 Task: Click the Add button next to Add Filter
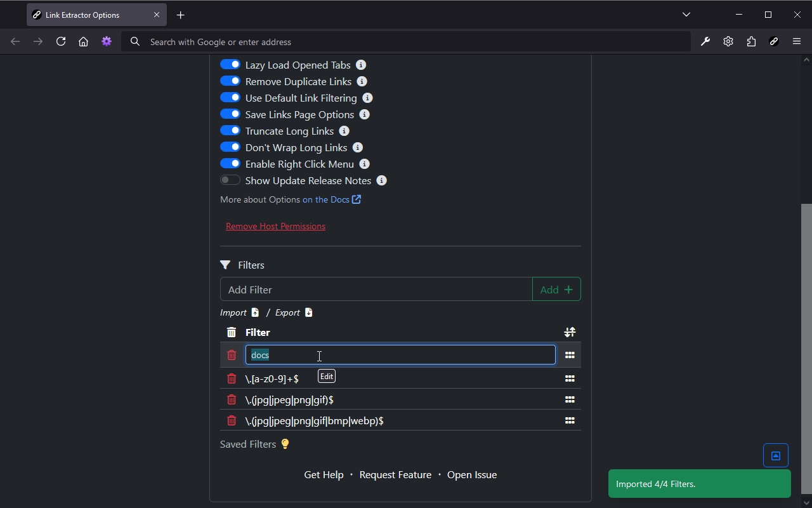(556, 289)
